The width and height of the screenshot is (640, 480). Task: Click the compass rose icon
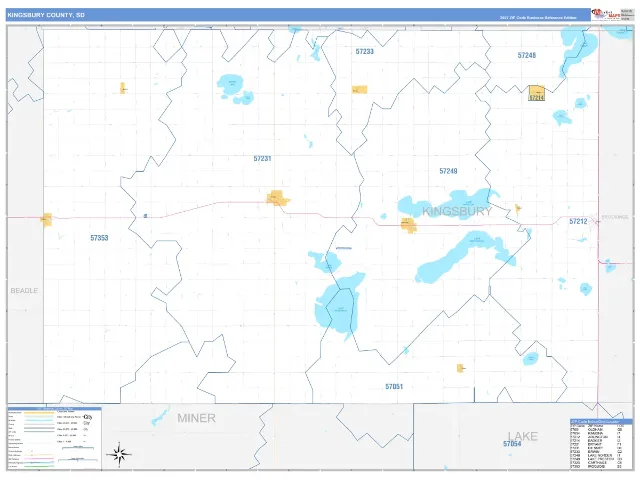(x=119, y=454)
